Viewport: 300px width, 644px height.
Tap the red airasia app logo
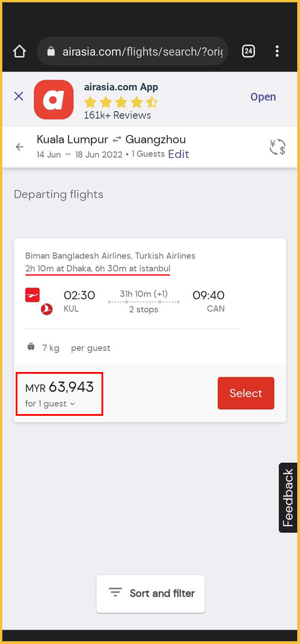[53, 100]
